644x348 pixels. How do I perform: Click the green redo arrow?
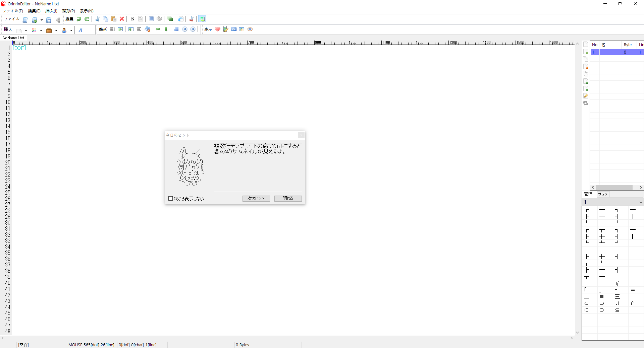coord(87,19)
